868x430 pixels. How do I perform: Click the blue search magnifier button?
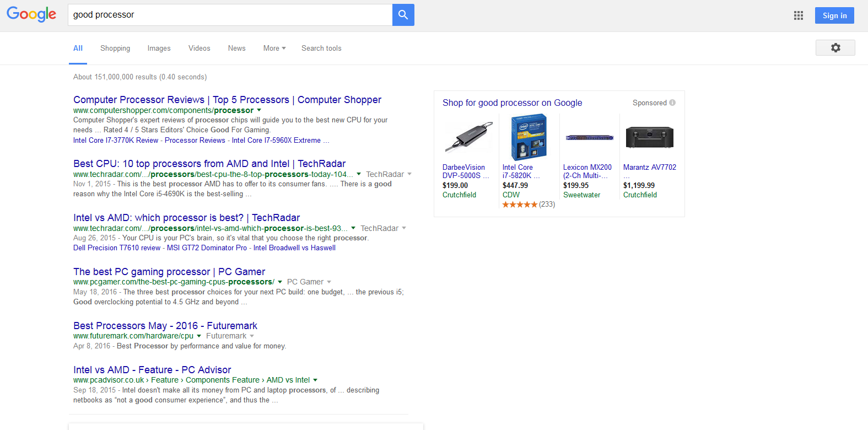tap(403, 15)
